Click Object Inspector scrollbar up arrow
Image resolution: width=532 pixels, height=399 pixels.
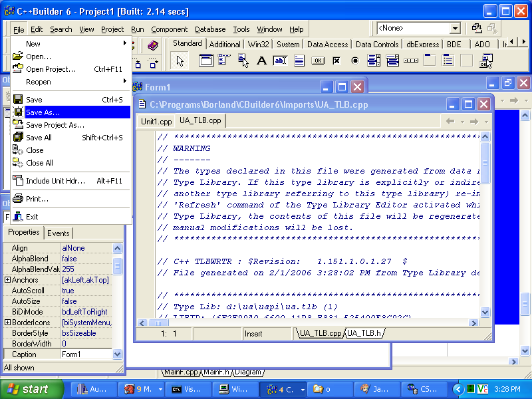[117, 248]
